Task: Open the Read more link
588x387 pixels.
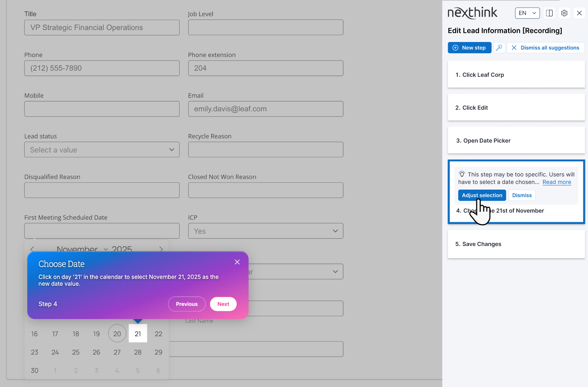Action: [557, 182]
